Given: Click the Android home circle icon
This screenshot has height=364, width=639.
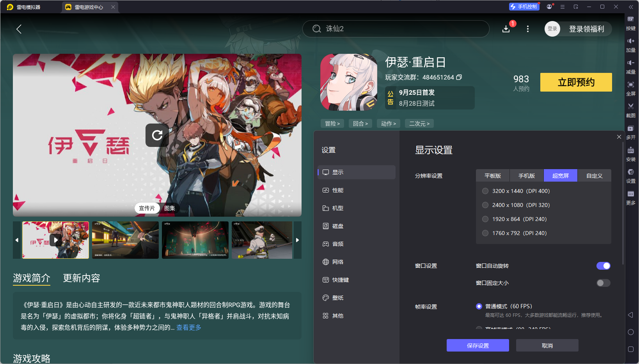Looking at the screenshot, I should point(630,332).
